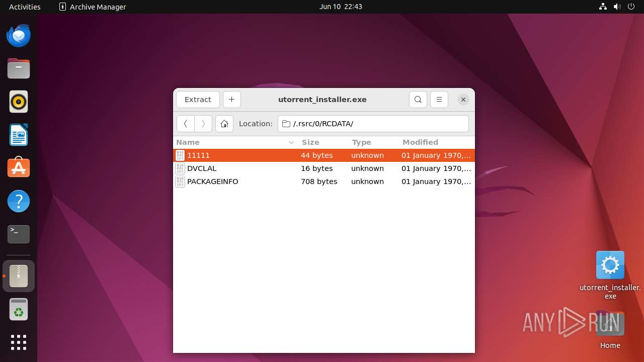Image resolution: width=644 pixels, height=362 pixels.
Task: Sort files by Type column
Action: 373,142
